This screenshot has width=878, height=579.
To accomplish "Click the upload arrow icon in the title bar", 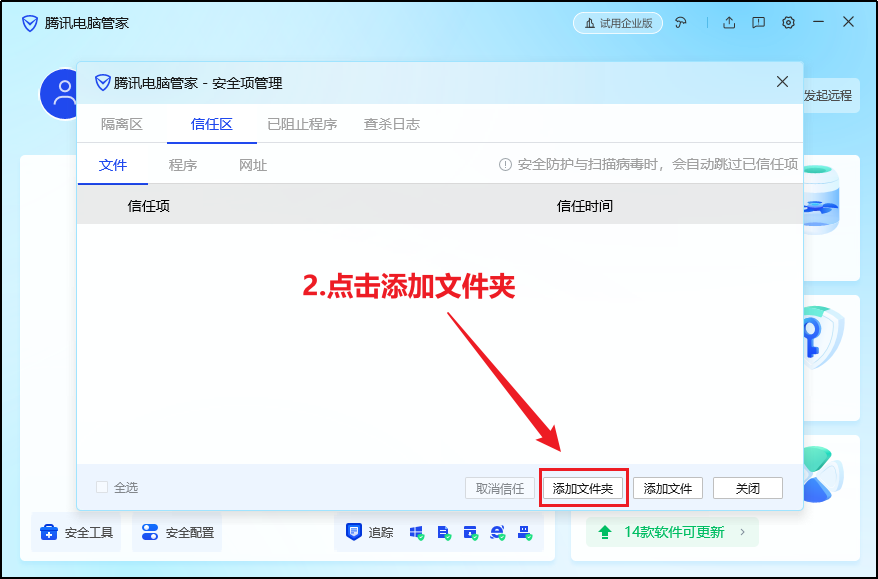I will 728,23.
